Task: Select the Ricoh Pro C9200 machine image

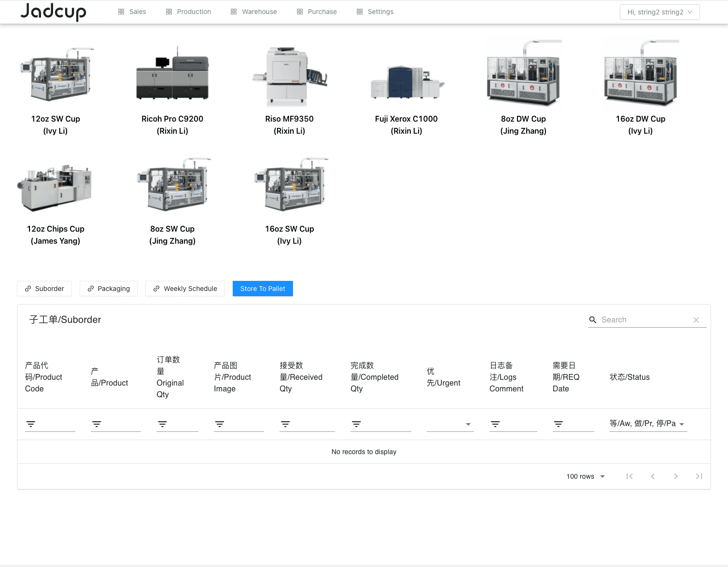Action: (172, 74)
